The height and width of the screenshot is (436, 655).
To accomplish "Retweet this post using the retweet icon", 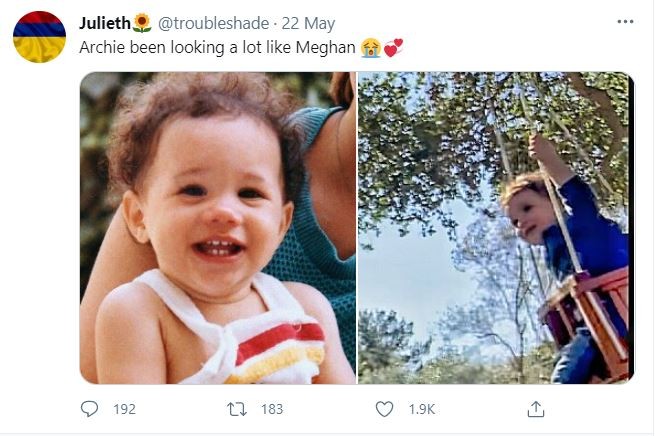I will click(237, 409).
